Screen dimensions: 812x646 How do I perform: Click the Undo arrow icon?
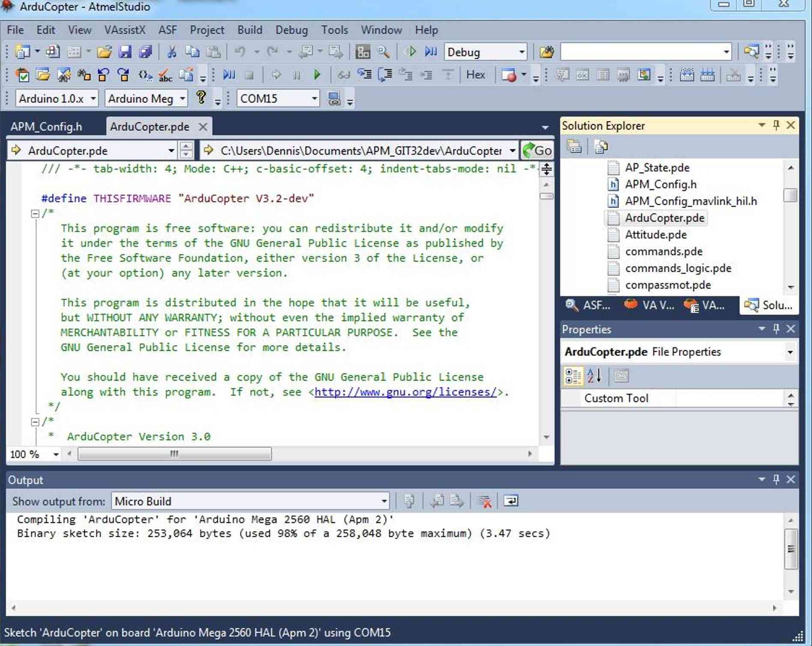coord(241,51)
